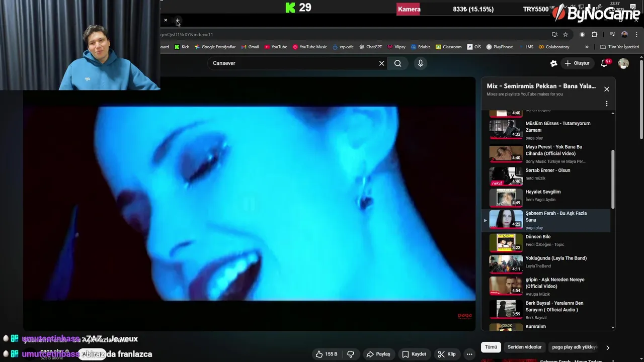Open the browser extensions puzzle icon
Screen dimensions: 644x362
click(594, 35)
